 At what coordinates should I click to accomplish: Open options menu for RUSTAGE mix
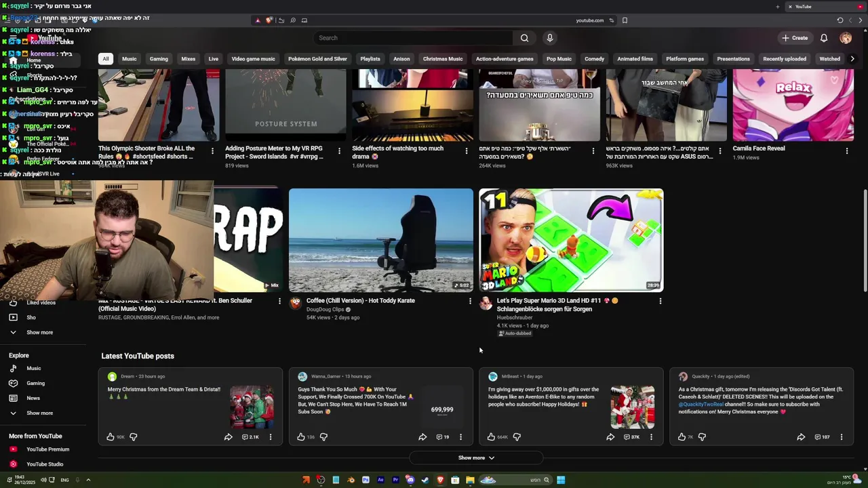point(279,301)
